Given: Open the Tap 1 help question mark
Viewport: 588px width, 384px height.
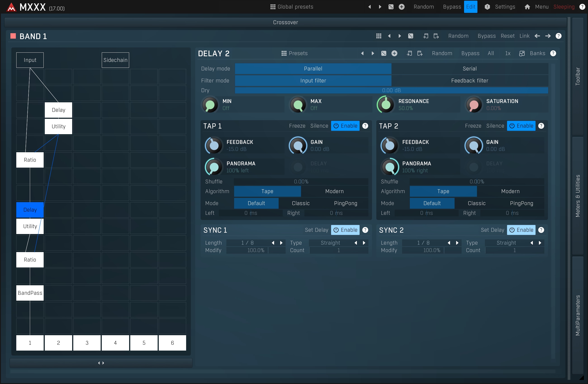Looking at the screenshot, I should point(365,126).
